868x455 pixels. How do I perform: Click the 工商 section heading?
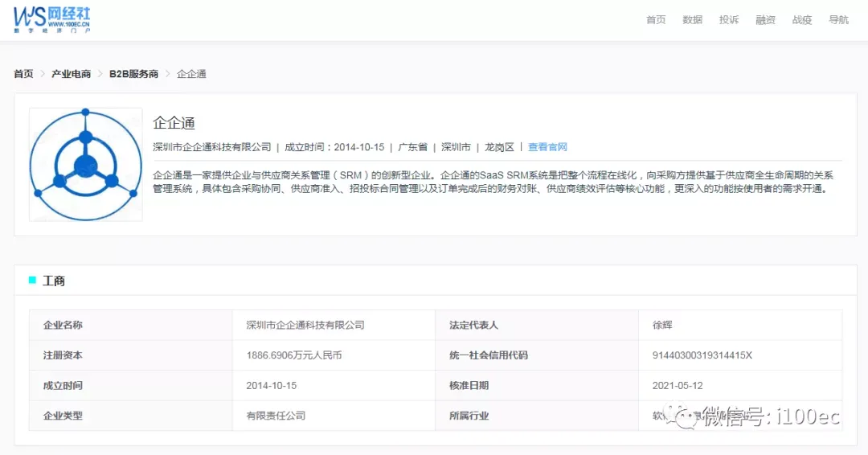coord(54,281)
